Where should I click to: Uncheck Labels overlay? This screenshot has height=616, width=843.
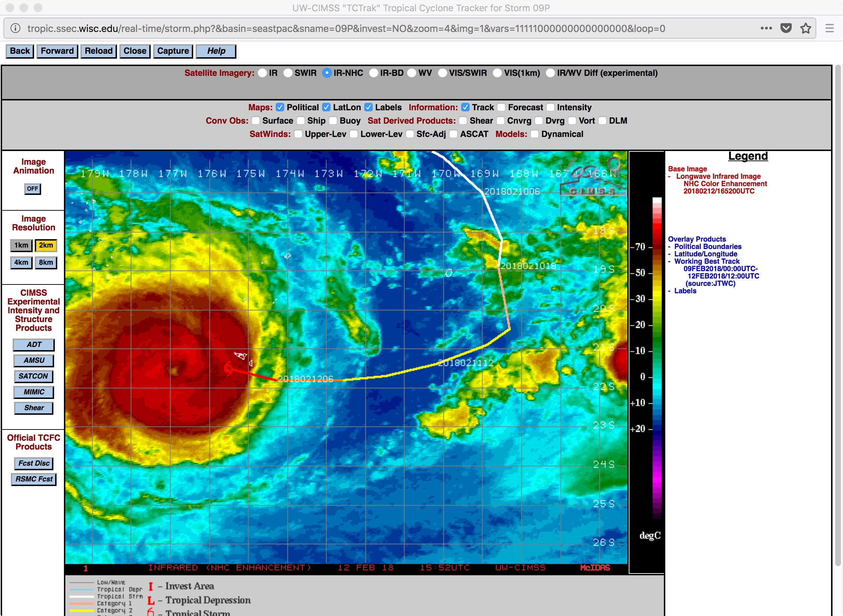(x=368, y=107)
